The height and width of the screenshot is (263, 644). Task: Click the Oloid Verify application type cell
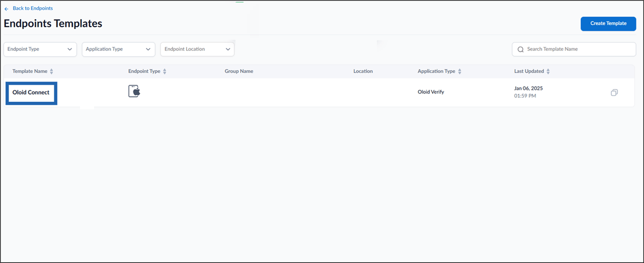[x=431, y=93]
